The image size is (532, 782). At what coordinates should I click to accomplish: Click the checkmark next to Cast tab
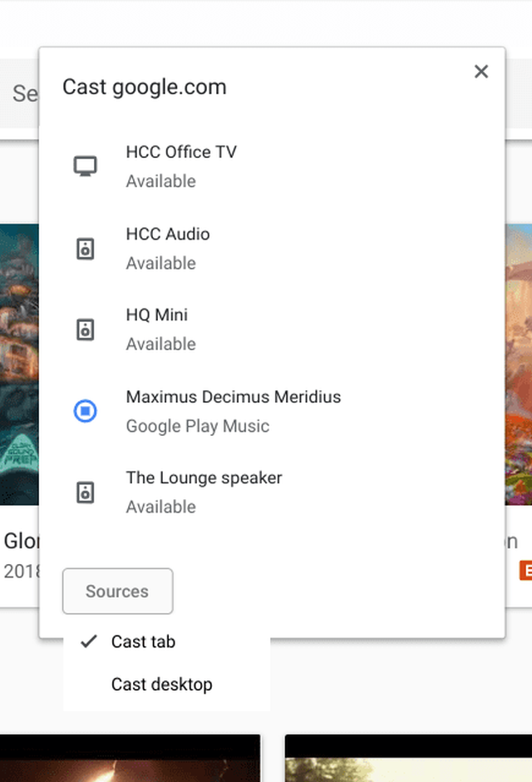(87, 641)
